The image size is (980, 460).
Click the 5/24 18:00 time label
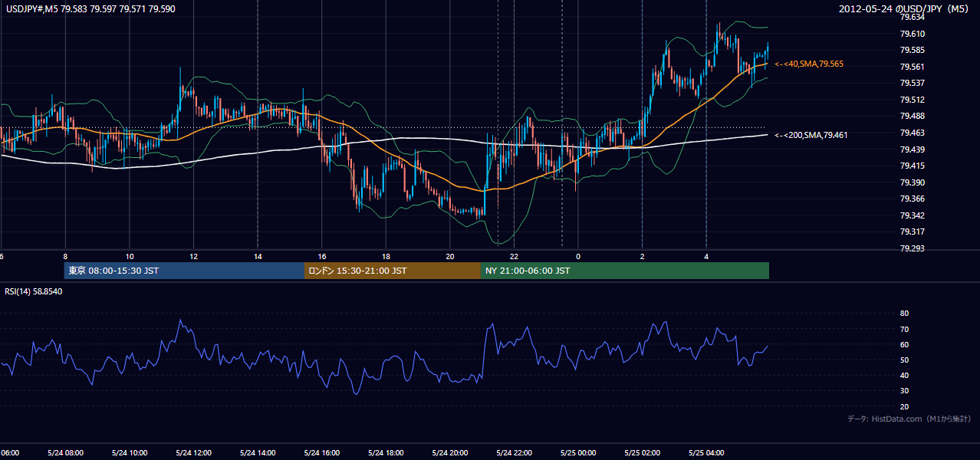[x=386, y=453]
